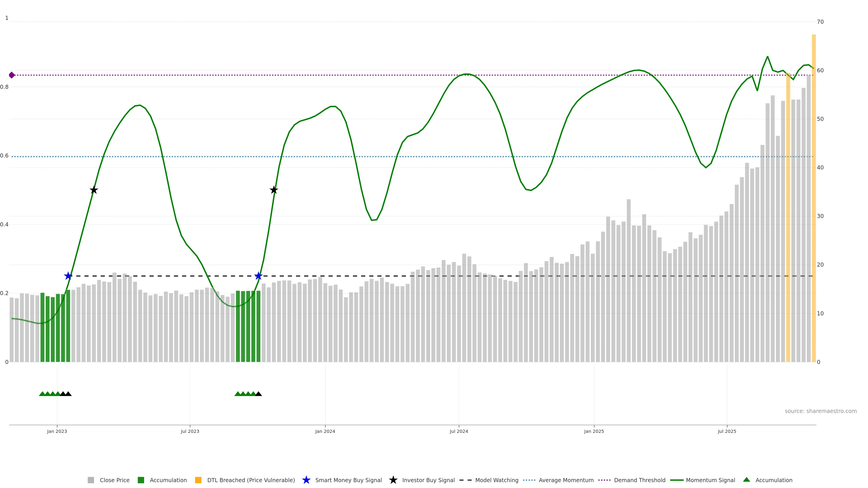Click the first blue star near Jan 2023
This screenshot has width=868, height=488.
tap(68, 276)
